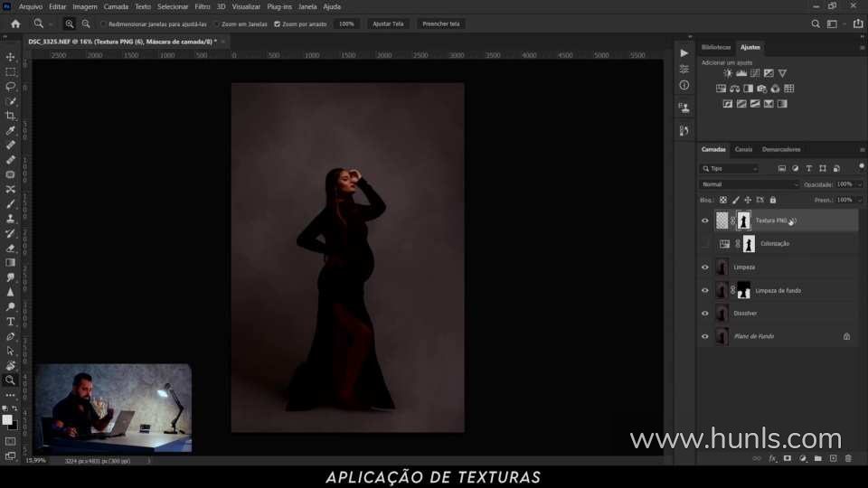Screen dimensions: 868x488
Task: Open the Info panel icon
Action: pyautogui.click(x=684, y=85)
